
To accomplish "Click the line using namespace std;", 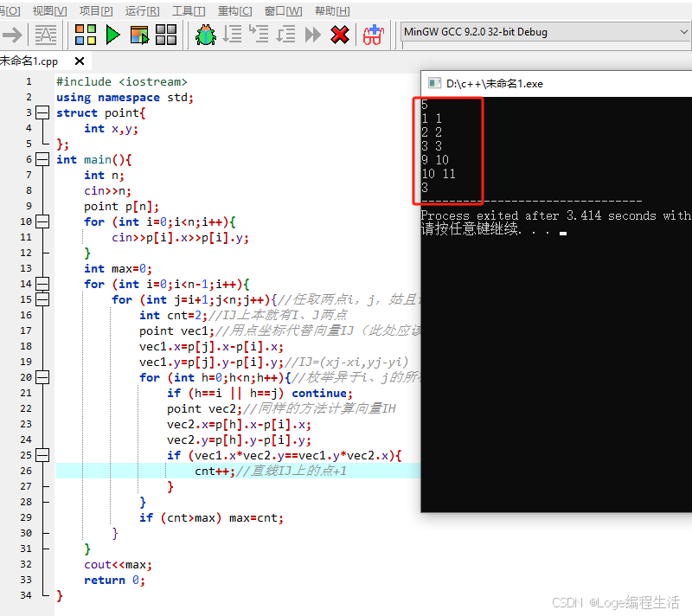I will pos(125,98).
